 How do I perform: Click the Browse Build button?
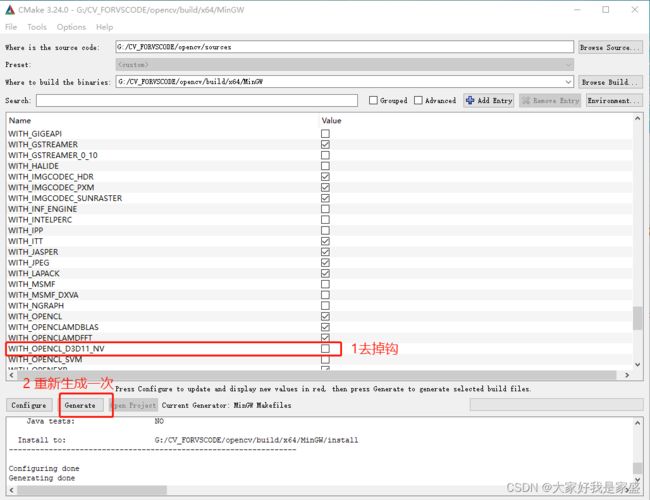[x=610, y=82]
